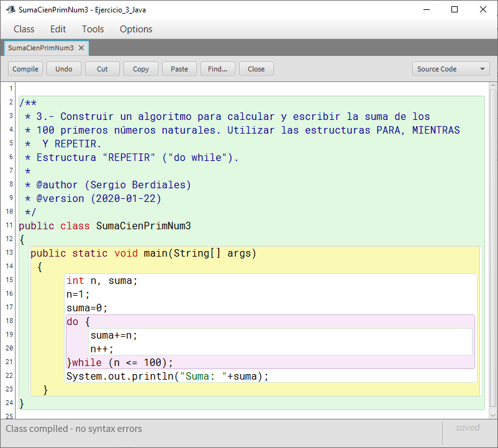The image size is (498, 448).
Task: Click line number 18 in the gutter
Action: tap(9, 321)
